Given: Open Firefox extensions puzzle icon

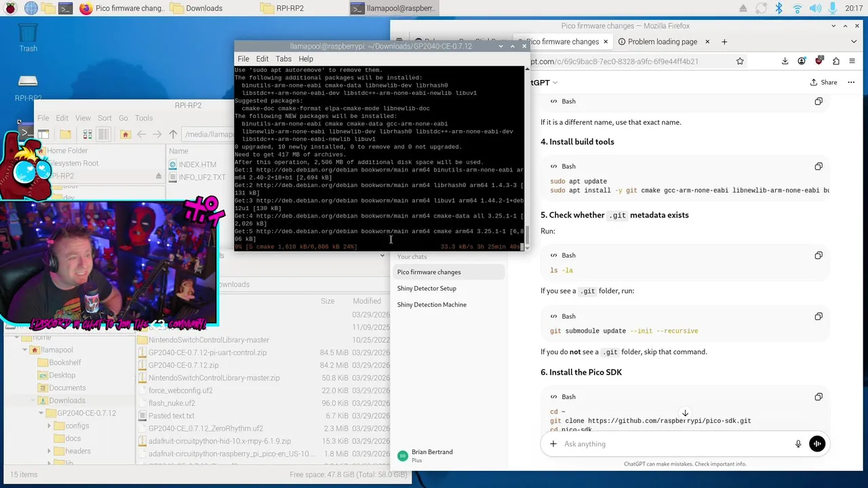Looking at the screenshot, I should click(x=836, y=61).
